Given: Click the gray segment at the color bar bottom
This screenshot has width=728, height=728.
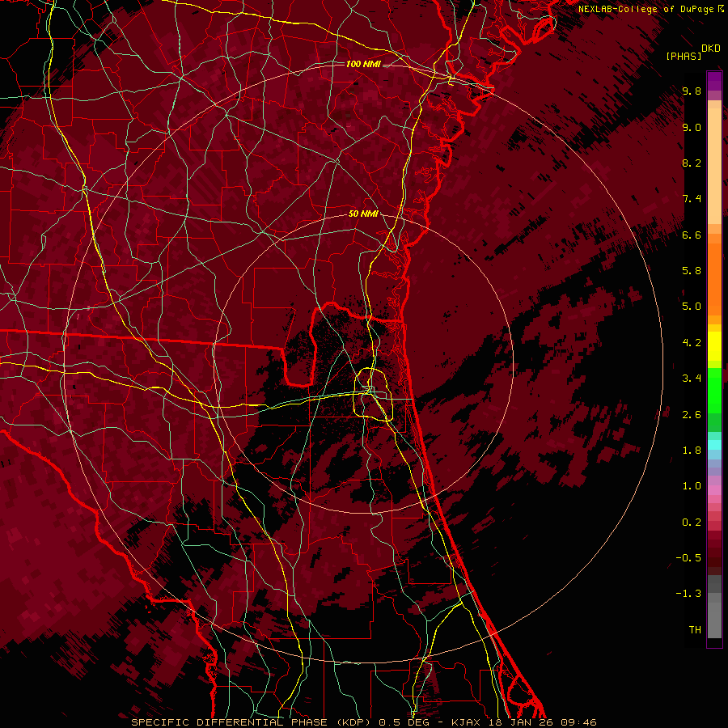Looking at the screenshot, I should 714,617.
